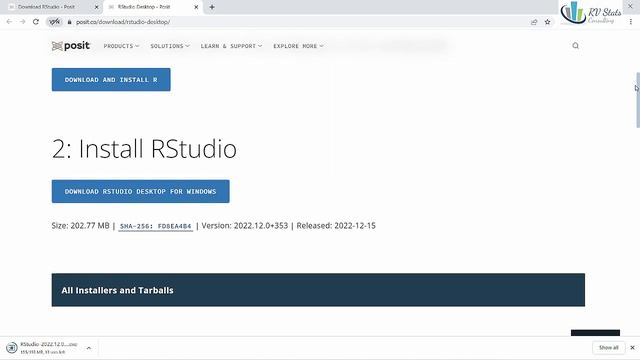Reload the page with the refresh icon

coord(36,22)
